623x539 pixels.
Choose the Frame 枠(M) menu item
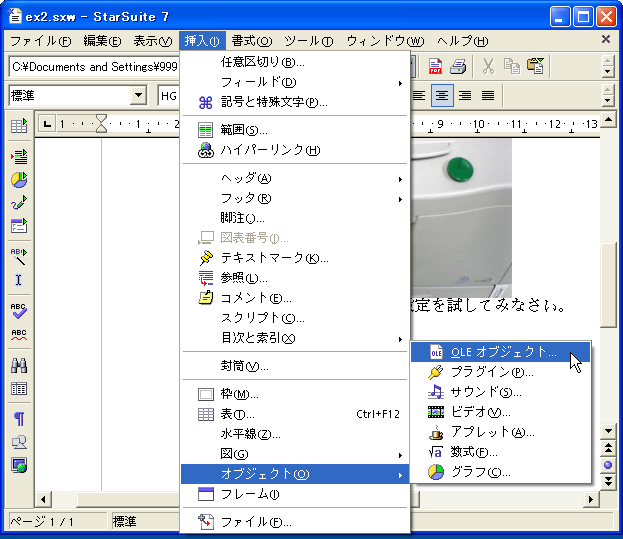[295, 394]
